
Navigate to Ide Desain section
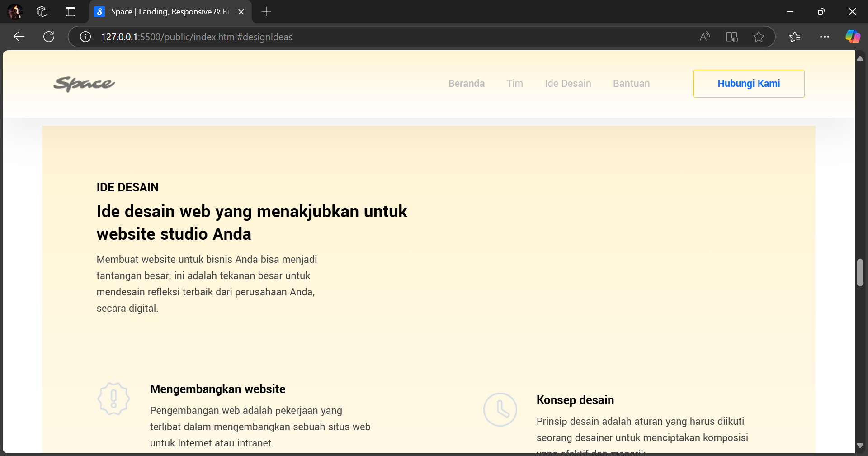pyautogui.click(x=568, y=84)
